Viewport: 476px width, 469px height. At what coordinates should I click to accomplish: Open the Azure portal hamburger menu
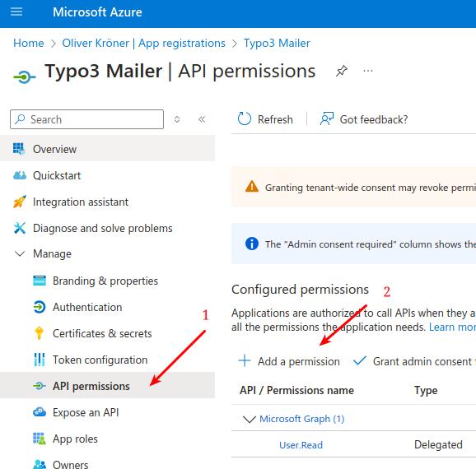coord(16,12)
